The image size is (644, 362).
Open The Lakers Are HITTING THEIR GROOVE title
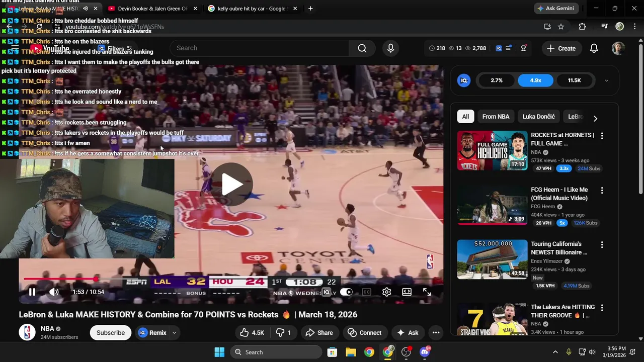tap(562, 311)
